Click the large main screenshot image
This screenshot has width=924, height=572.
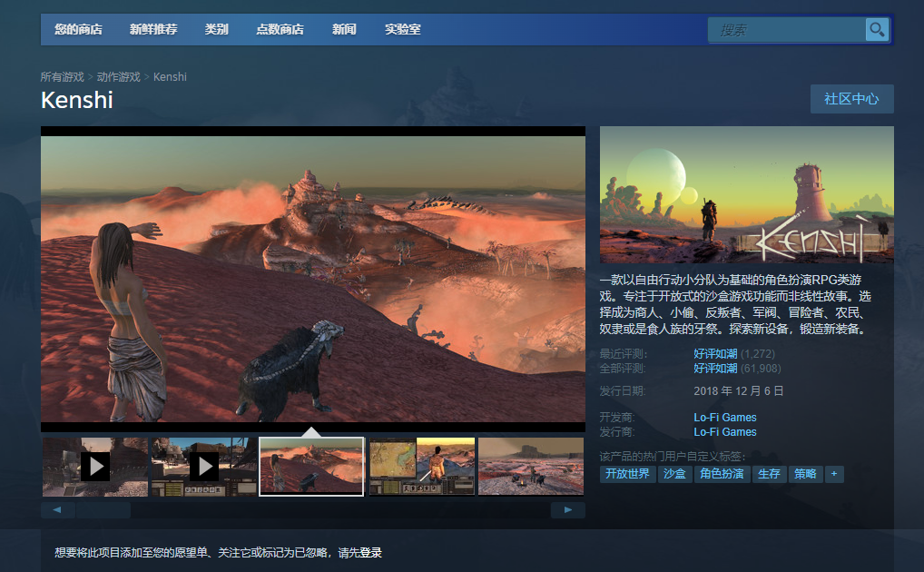(313, 279)
